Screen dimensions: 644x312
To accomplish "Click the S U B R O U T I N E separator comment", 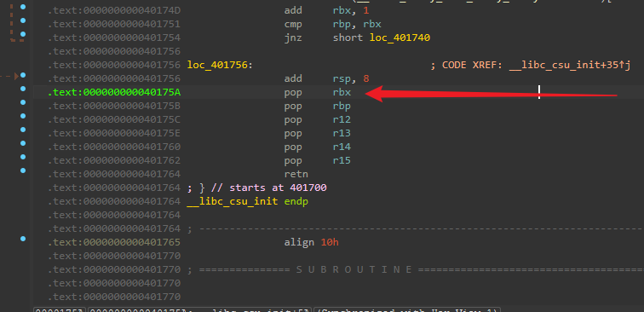I will tap(354, 269).
